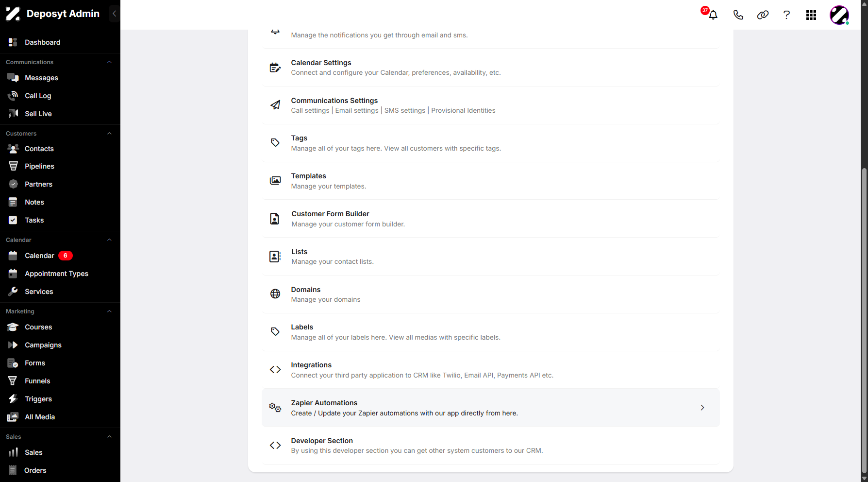The width and height of the screenshot is (868, 482).
Task: Open the Templates settings row
Action: coord(490,181)
